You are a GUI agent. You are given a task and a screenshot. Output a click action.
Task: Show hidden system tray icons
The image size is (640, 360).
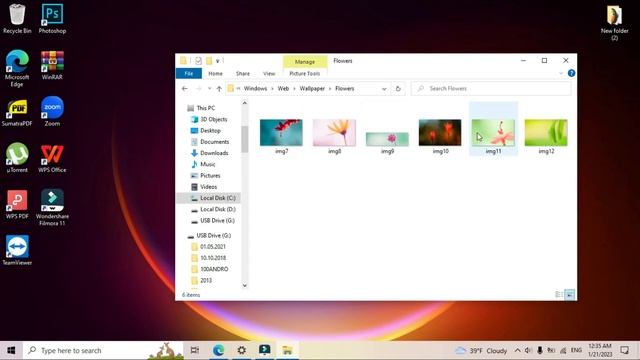[517, 350]
